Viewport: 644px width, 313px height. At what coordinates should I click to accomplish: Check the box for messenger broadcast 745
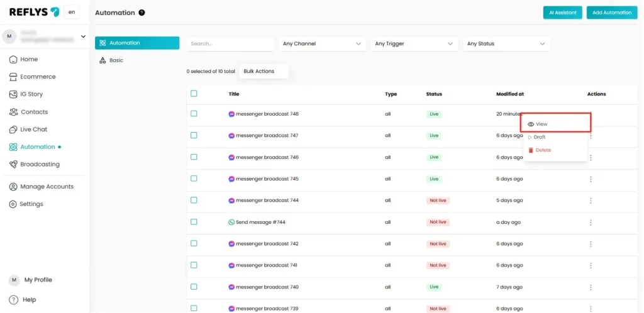tap(194, 178)
